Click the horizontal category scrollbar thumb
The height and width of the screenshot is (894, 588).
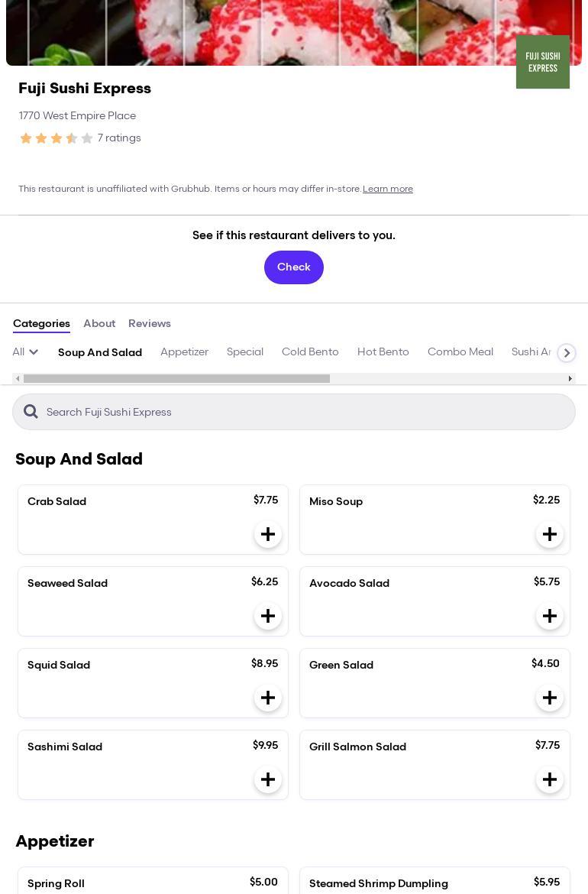176,379
